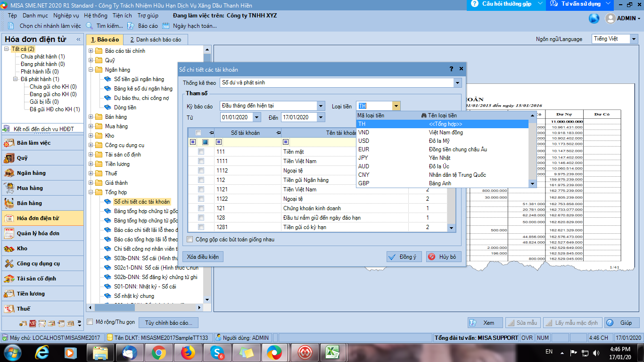Click Giúp button
Screen dimensions: 644x362
pos(622,323)
